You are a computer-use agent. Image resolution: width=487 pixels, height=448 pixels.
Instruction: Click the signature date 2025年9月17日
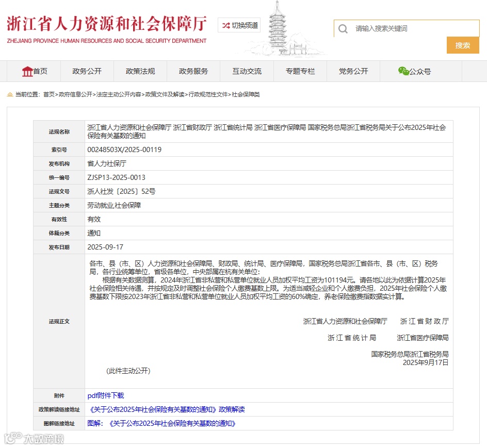pyautogui.click(x=426, y=362)
